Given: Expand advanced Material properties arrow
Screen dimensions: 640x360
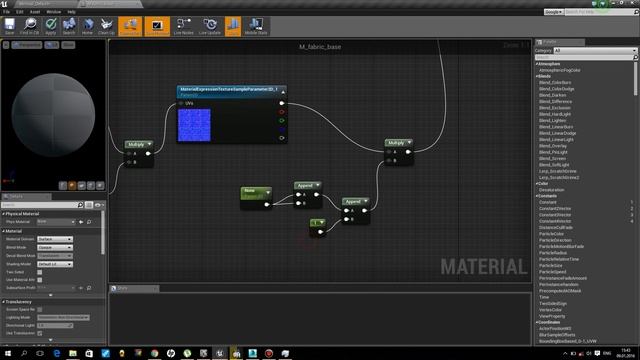Looking at the screenshot, I should [x=51, y=295].
